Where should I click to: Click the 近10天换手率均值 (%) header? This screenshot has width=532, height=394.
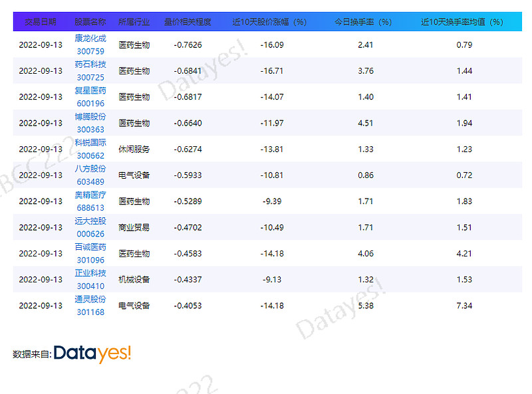[x=462, y=22]
